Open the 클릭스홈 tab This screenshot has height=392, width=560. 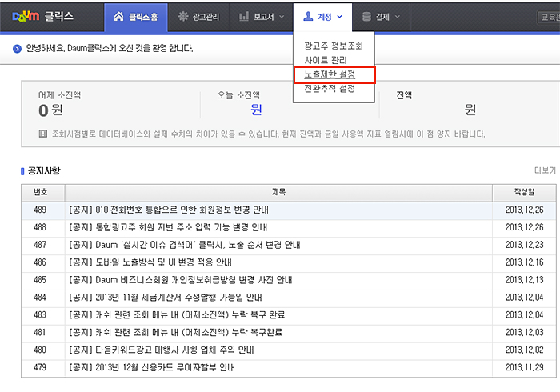(x=136, y=17)
